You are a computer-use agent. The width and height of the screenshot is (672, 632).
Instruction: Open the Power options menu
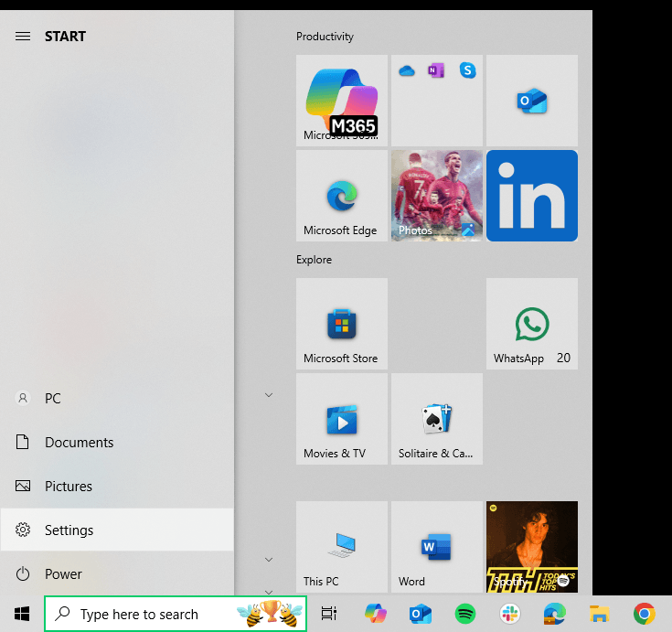(x=117, y=573)
